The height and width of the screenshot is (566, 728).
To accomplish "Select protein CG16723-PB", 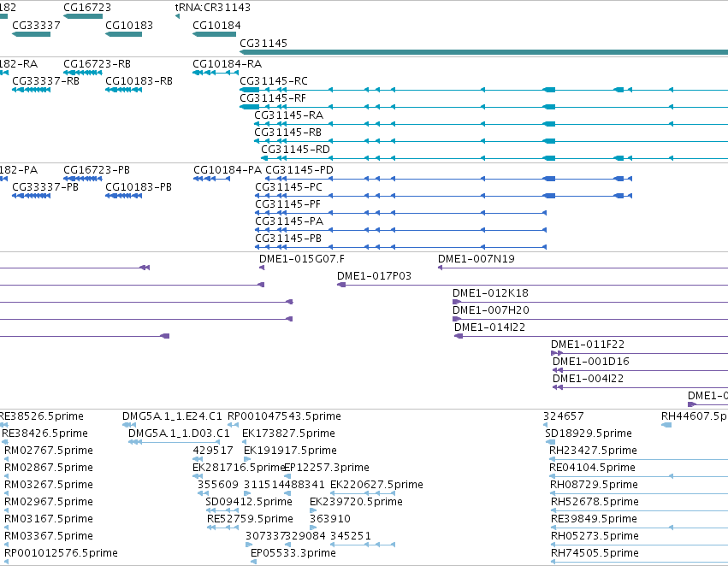I will tap(97, 170).
